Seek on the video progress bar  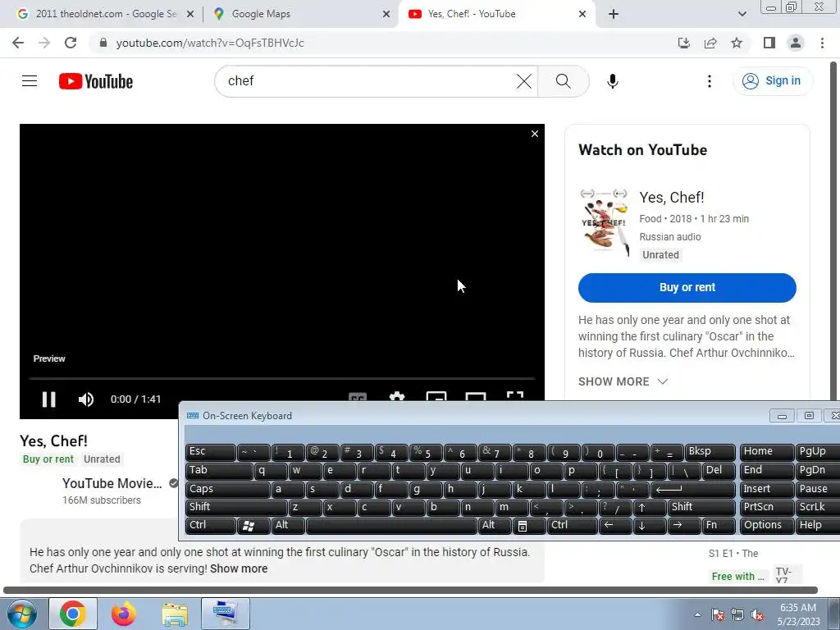(282, 378)
